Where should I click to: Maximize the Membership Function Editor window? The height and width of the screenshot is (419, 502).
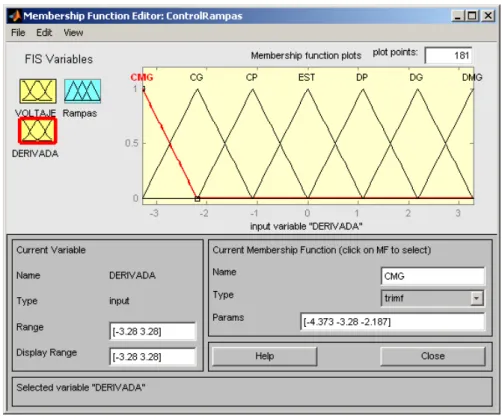472,16
